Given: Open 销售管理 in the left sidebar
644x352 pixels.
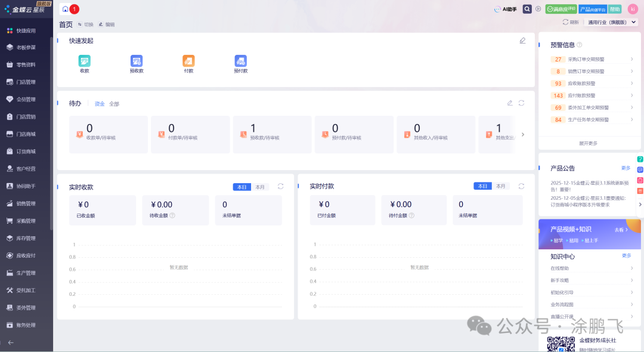Looking at the screenshot, I should coord(26,203).
